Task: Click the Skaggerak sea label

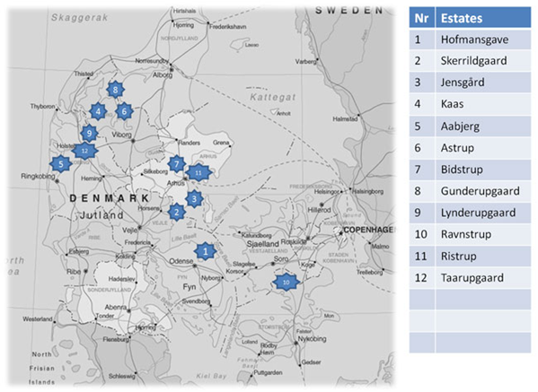Action: 79,17
